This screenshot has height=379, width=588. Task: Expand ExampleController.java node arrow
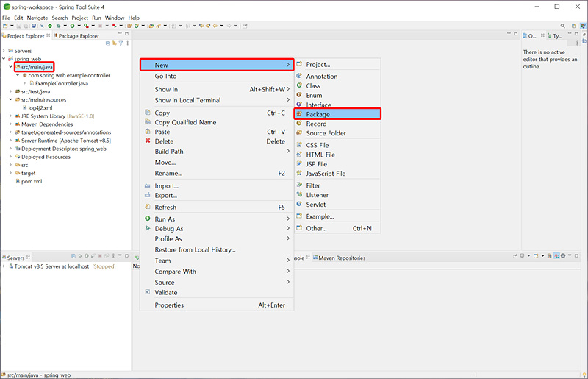[x=25, y=83]
